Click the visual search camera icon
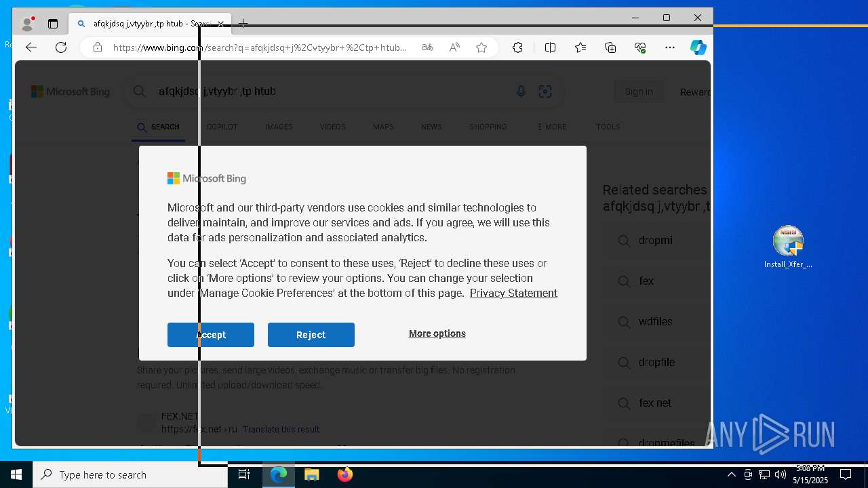 coord(545,91)
